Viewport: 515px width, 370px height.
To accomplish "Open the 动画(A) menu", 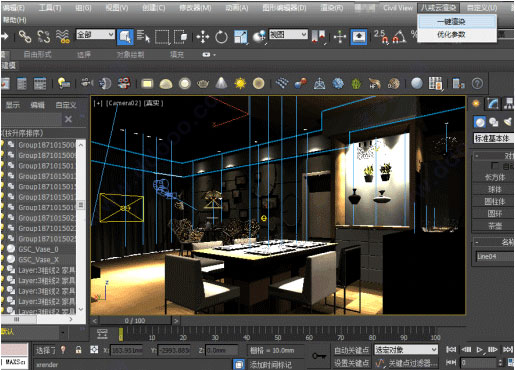I will tap(236, 7).
